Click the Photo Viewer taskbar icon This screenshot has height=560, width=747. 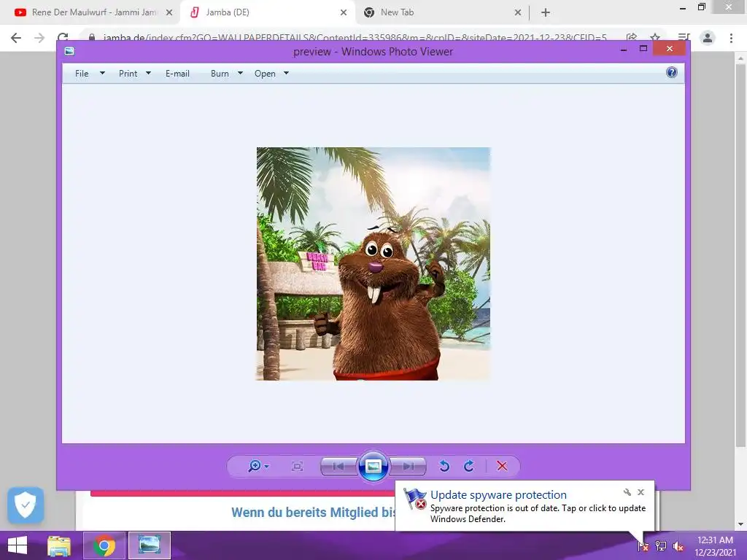pos(149,545)
